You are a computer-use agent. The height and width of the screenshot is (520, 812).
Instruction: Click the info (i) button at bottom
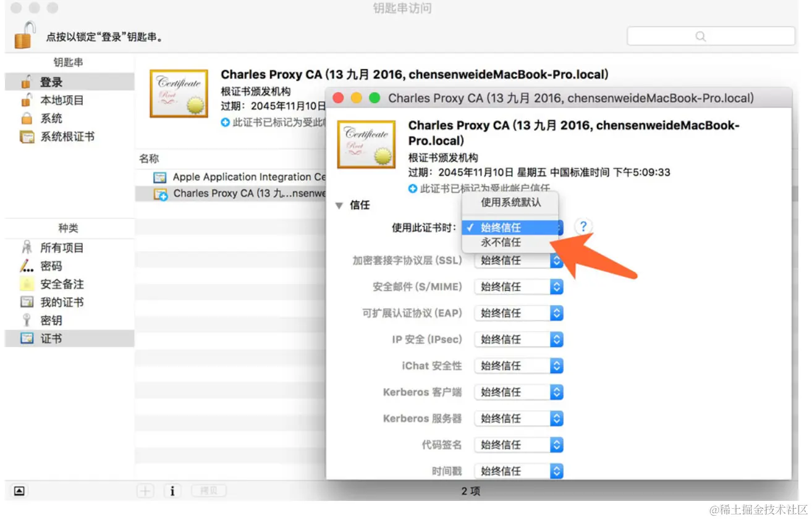[x=172, y=491]
